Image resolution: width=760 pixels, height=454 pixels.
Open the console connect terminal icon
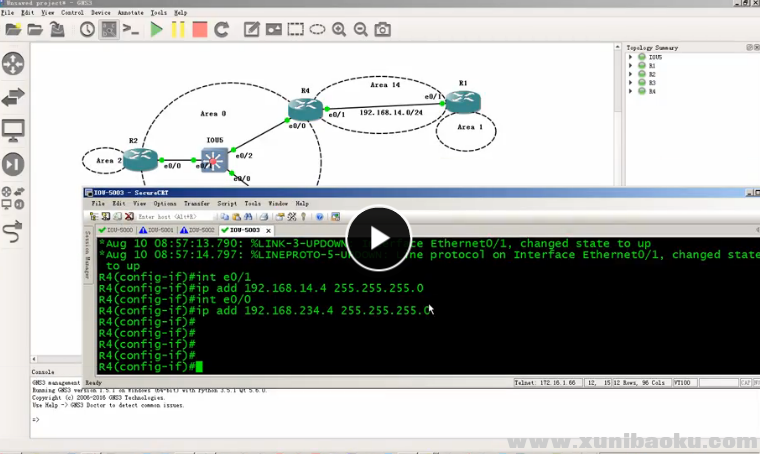131,30
